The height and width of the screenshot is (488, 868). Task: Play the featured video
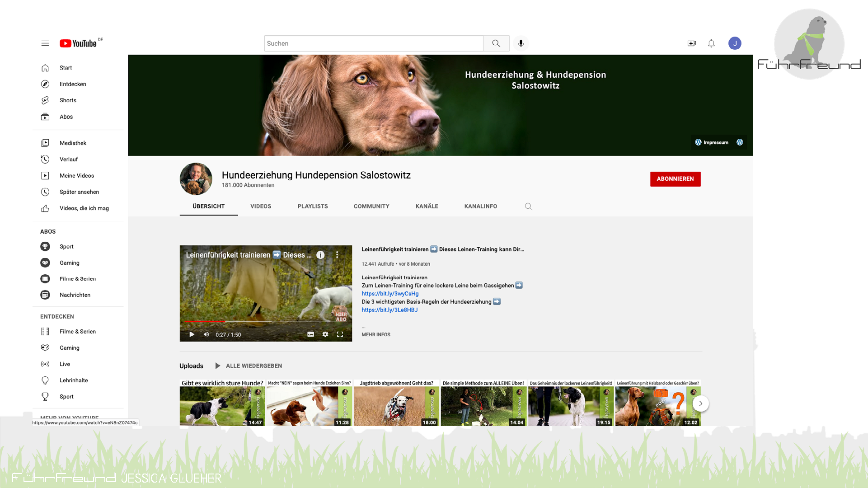(x=192, y=334)
